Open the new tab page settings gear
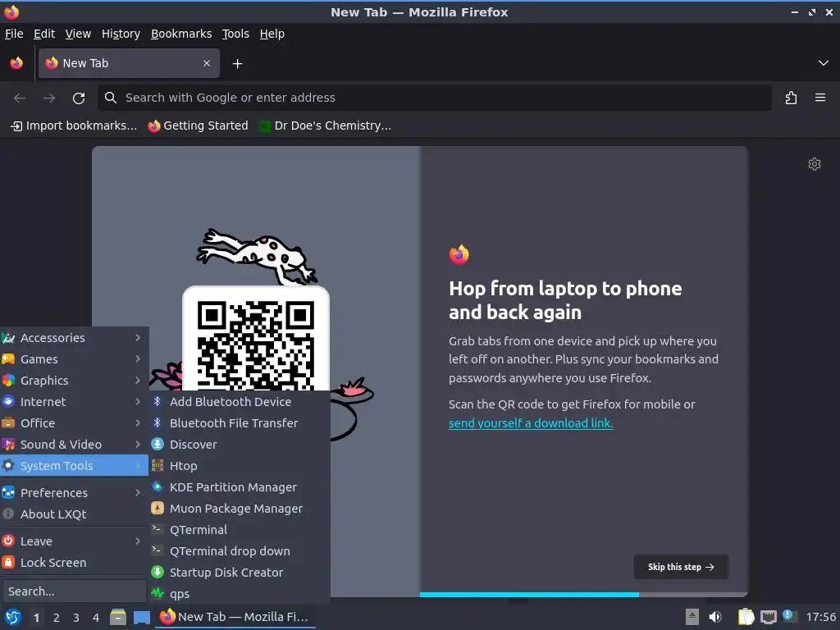Viewport: 840px width, 630px height. tap(815, 164)
